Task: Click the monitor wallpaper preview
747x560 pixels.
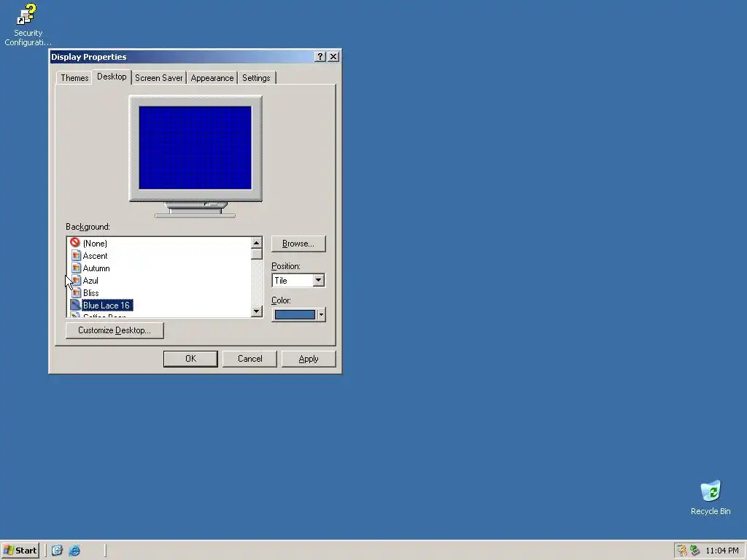Action: [195, 147]
